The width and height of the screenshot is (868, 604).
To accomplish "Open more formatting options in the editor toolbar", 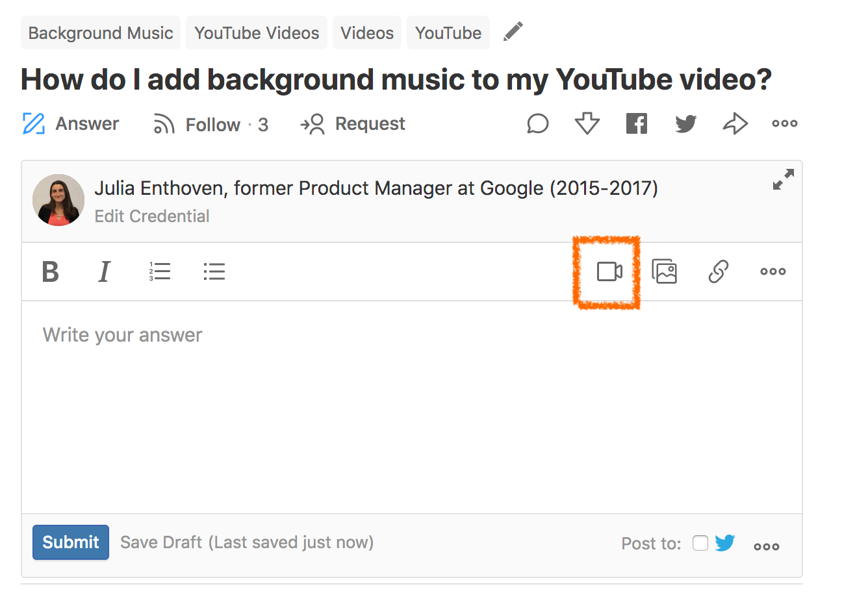I will [772, 271].
